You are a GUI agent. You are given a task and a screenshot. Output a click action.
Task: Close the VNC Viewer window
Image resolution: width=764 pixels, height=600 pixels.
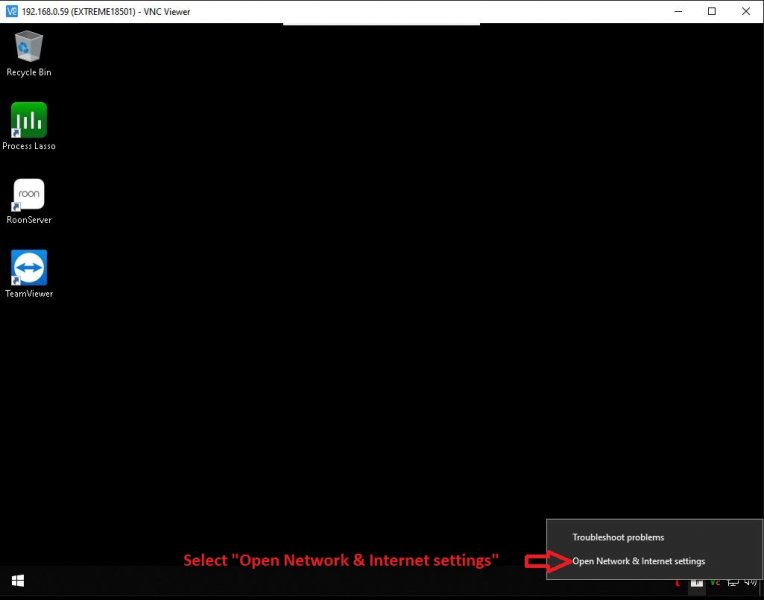(x=747, y=11)
